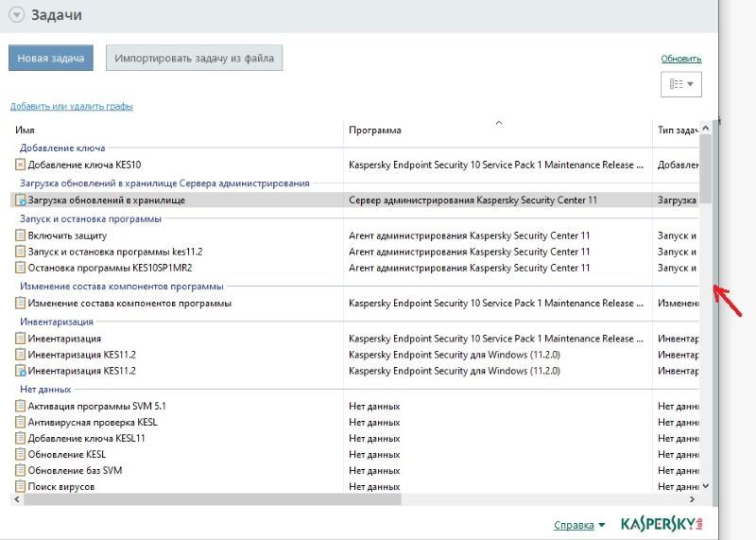Click the Остановка программы KES10SP1MR2 task icon

pos(21,268)
